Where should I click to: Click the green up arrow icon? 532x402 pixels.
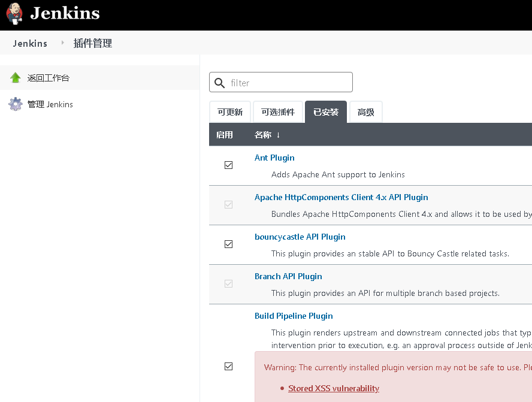pos(15,78)
